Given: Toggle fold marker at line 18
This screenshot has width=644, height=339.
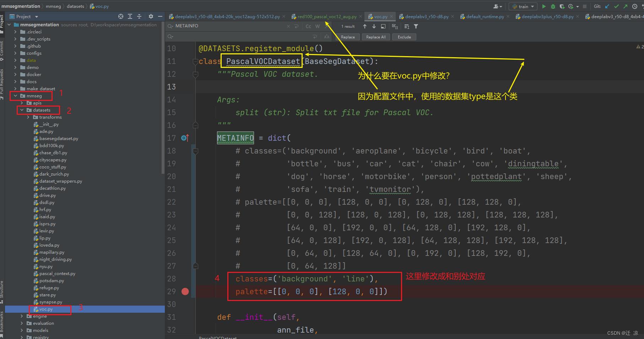Looking at the screenshot, I should (195, 151).
